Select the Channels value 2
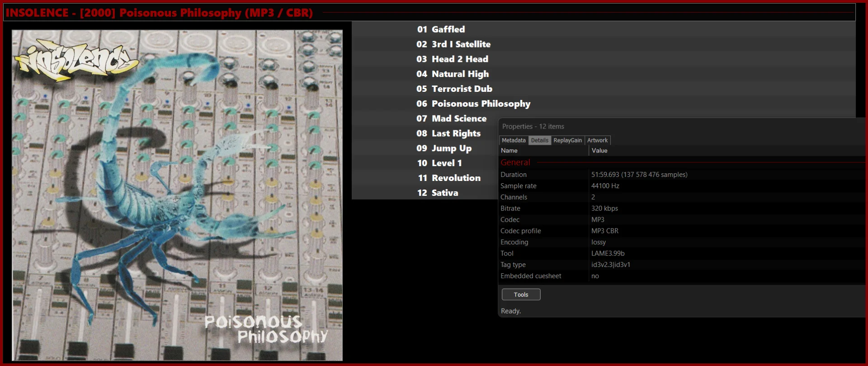This screenshot has height=366, width=868. (593, 197)
